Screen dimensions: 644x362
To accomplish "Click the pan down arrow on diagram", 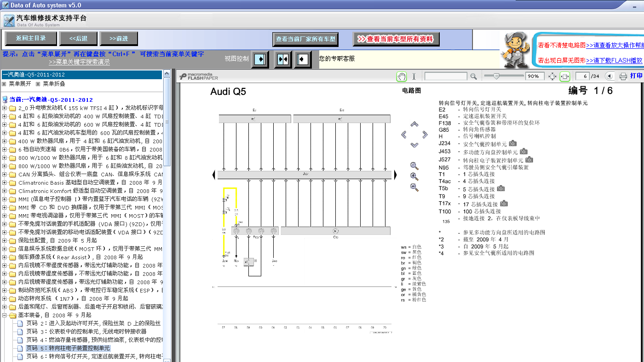I will 414,145.
